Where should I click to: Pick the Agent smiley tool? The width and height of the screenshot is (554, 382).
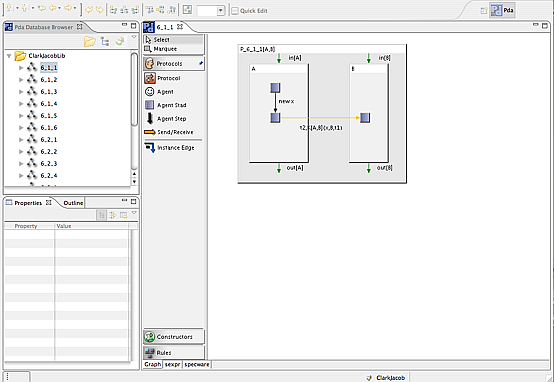pos(159,92)
